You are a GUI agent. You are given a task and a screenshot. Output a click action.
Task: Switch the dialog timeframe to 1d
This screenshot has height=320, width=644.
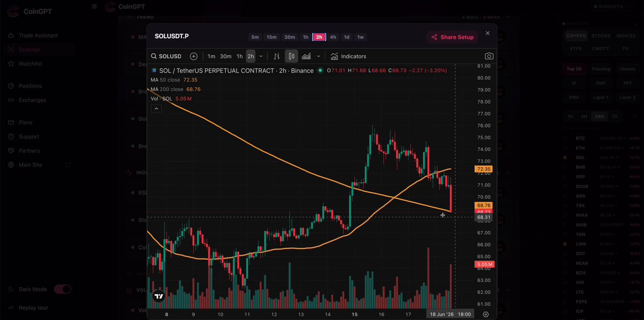click(346, 37)
